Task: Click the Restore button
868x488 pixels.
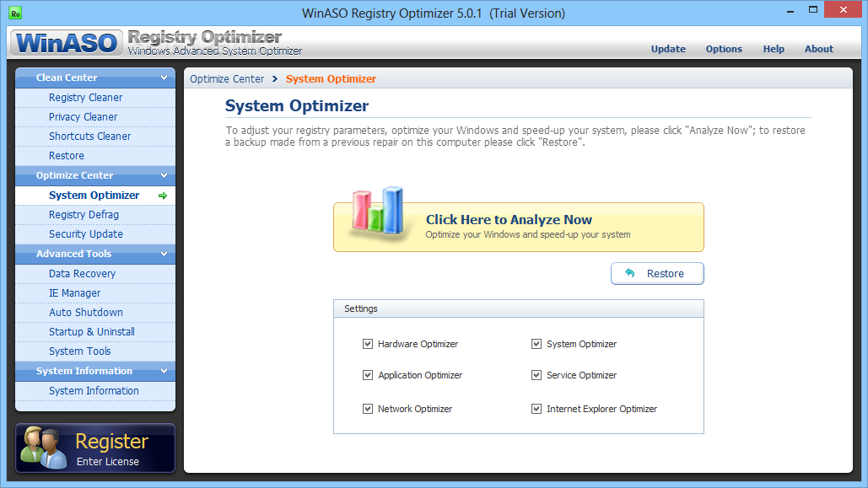Action: 657,273
